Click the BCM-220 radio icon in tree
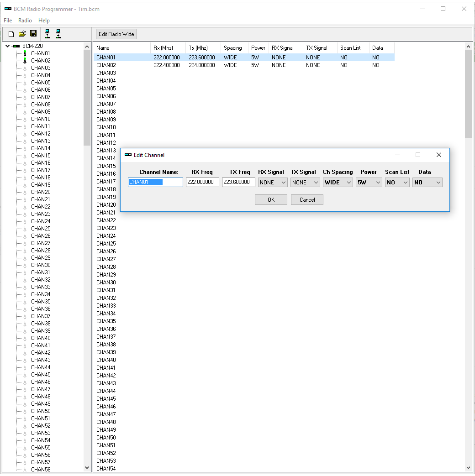Image resolution: width=475 pixels, height=476 pixels. [x=16, y=46]
